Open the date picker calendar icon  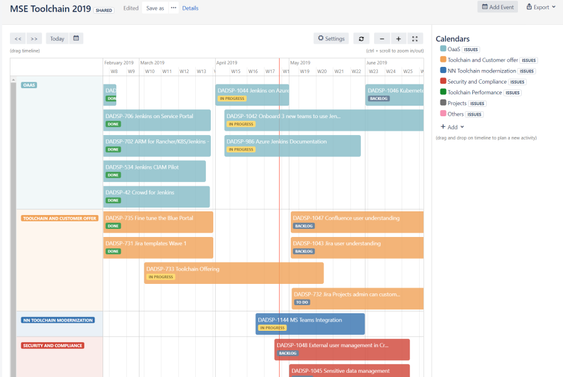tap(76, 38)
